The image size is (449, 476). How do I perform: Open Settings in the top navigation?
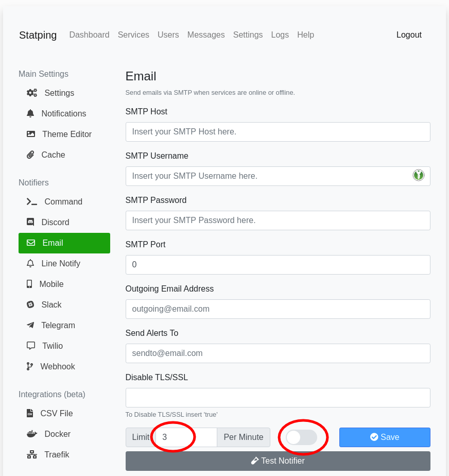pos(248,35)
